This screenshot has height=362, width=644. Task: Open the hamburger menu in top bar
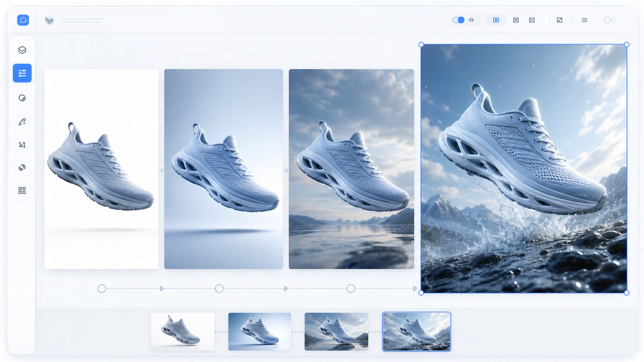coord(584,20)
